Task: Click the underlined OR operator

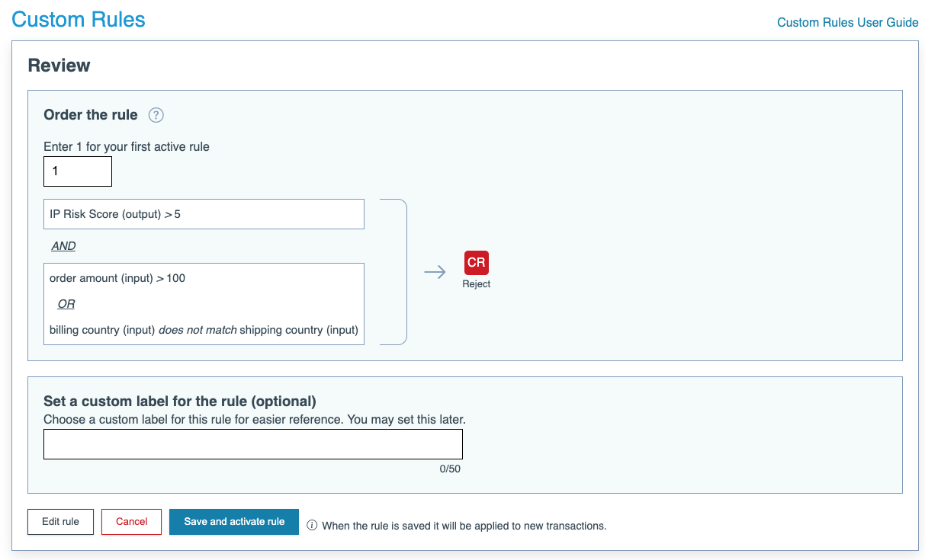Action: [x=66, y=304]
